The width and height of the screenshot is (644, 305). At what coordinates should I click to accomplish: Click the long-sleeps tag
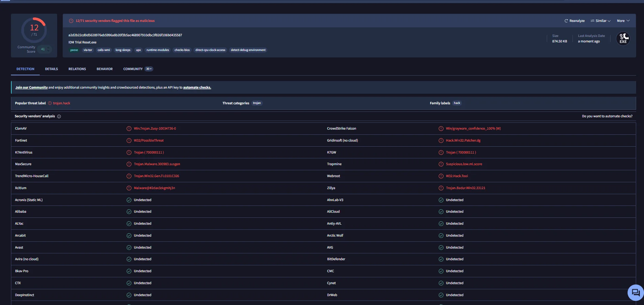pos(123,50)
